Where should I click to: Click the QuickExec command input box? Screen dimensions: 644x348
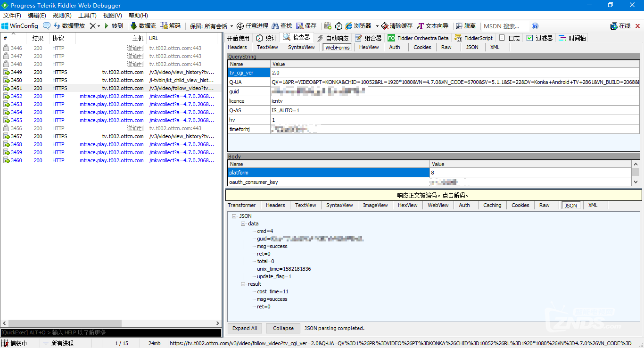tap(111, 332)
